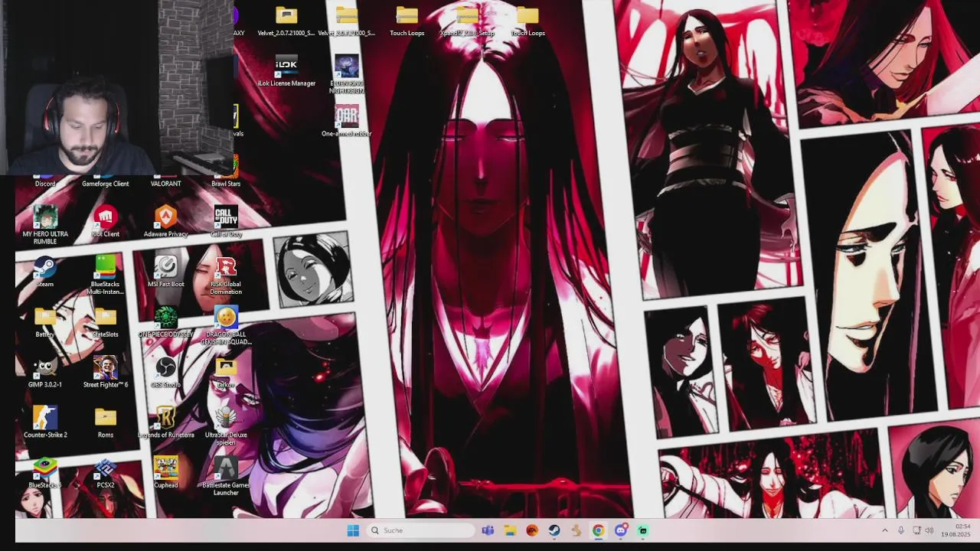Open the volume control tray icon
This screenshot has height=551, width=980.
tap(929, 530)
